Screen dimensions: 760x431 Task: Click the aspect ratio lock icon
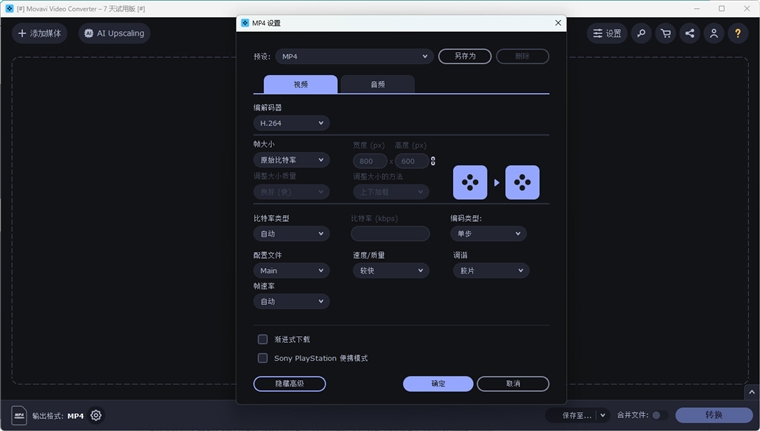pos(433,161)
